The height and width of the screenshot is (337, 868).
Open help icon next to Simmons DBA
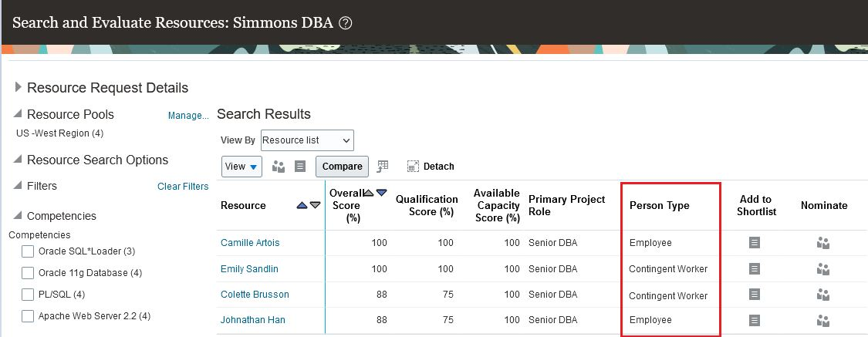[346, 22]
